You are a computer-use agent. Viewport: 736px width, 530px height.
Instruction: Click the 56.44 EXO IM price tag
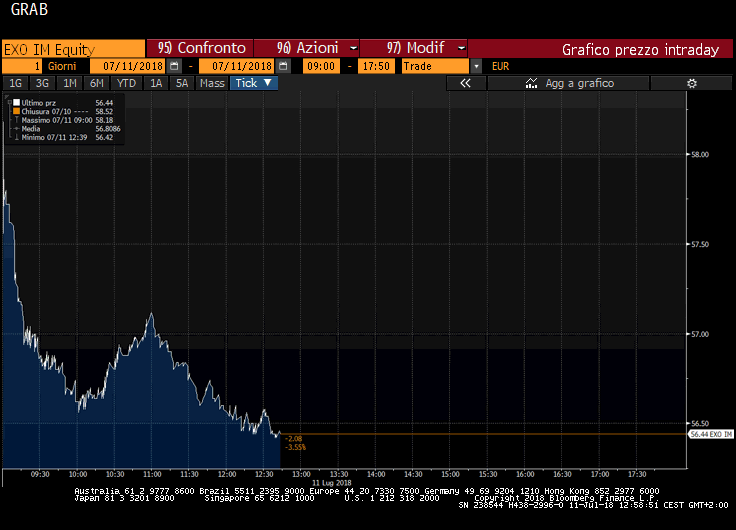[711, 434]
